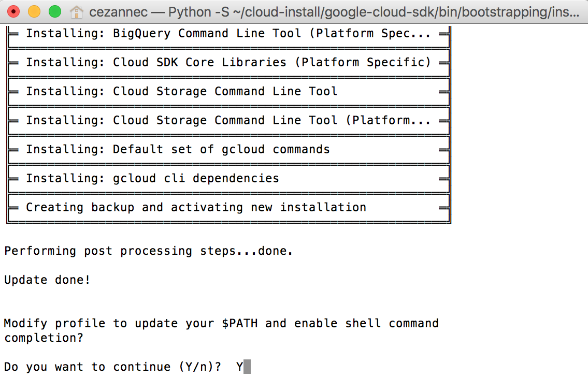This screenshot has width=588, height=377.
Task: Click the home folder icon in title bar
Action: pos(77,12)
